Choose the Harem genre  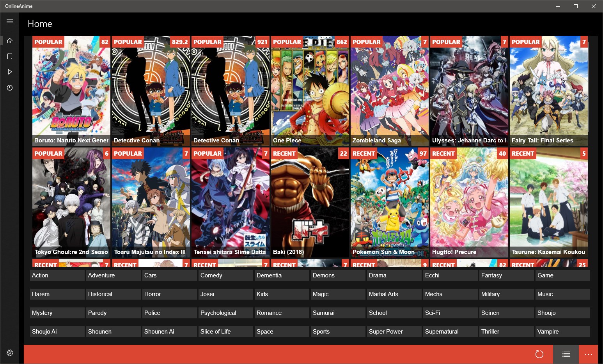(x=57, y=294)
